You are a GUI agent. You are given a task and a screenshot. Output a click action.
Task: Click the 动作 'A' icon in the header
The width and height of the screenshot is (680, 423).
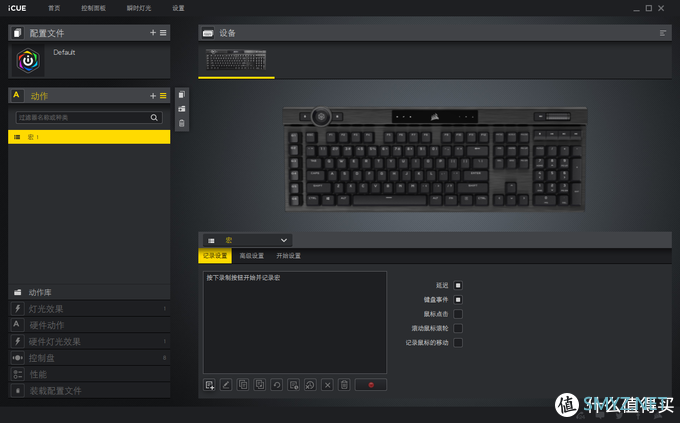[x=16, y=95]
